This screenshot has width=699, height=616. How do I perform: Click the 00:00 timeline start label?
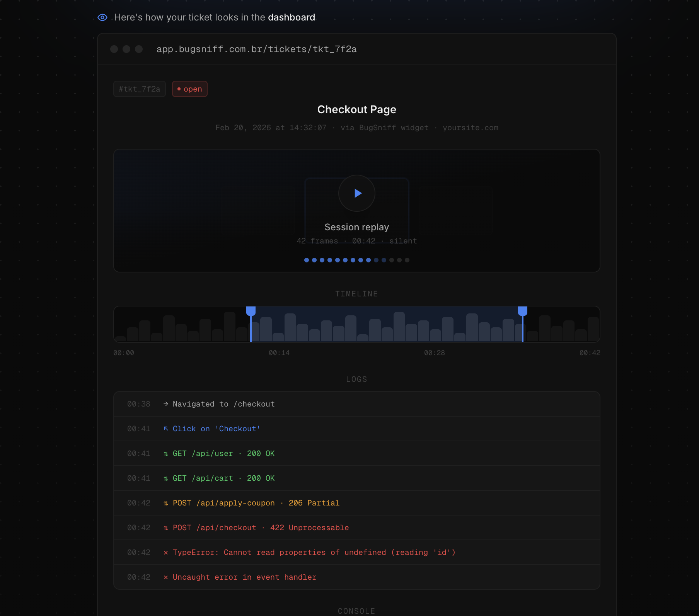(124, 353)
